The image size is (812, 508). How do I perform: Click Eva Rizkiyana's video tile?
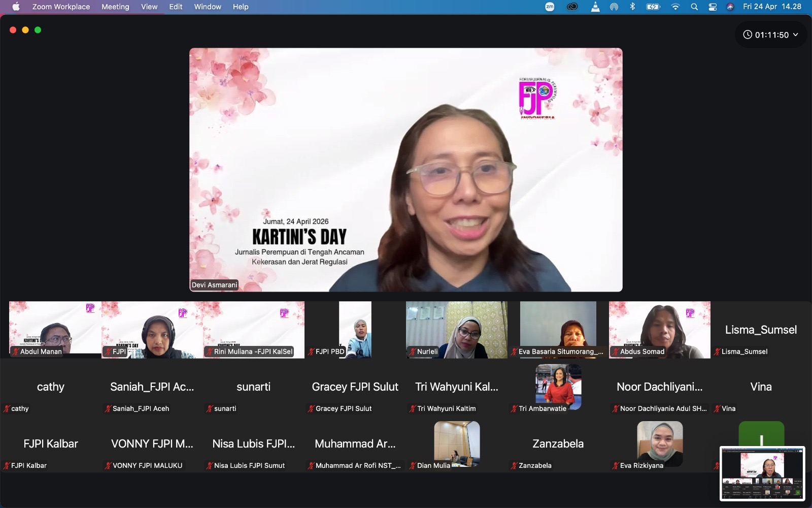(659, 442)
